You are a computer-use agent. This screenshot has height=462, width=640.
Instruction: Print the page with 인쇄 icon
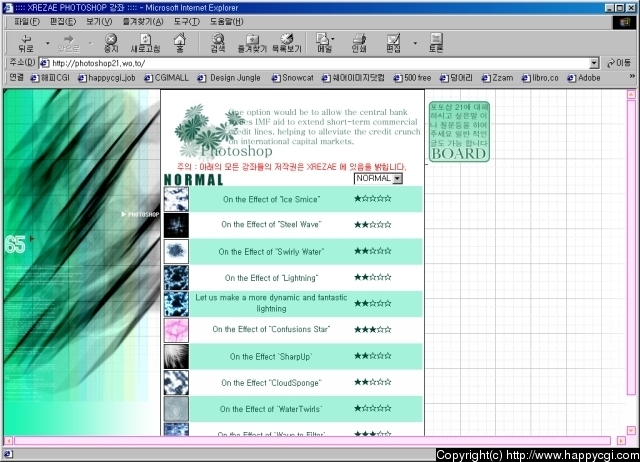coord(359,43)
